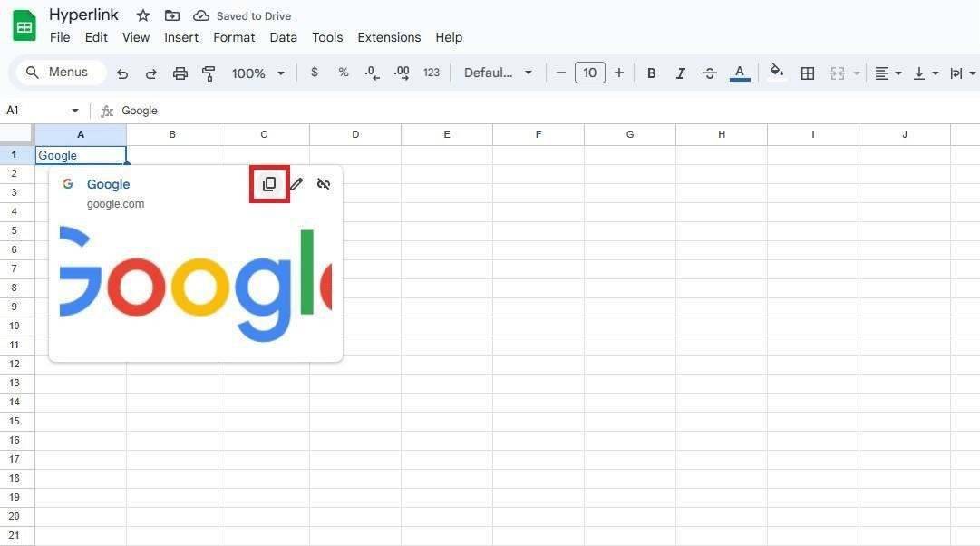Open the Format menu
980x546 pixels.
pos(234,37)
